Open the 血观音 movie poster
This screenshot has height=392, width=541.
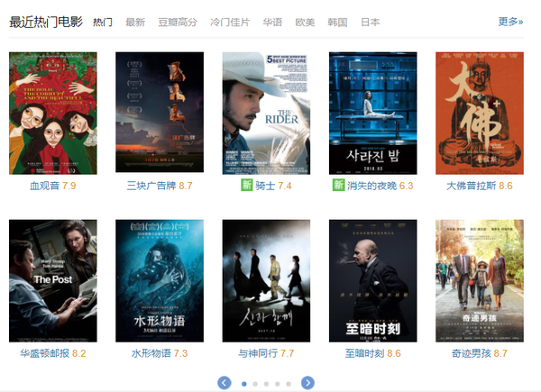(53, 113)
